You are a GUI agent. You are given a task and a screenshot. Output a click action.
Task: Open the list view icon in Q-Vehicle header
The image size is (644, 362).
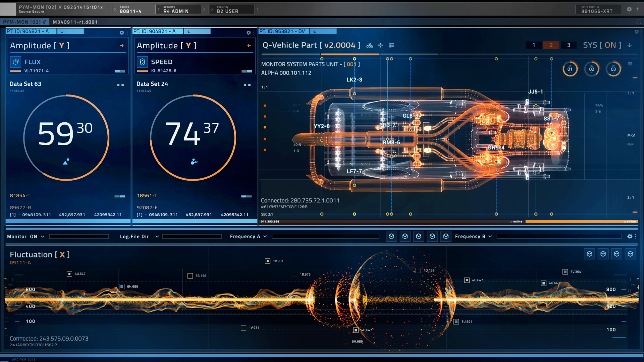pos(391,45)
